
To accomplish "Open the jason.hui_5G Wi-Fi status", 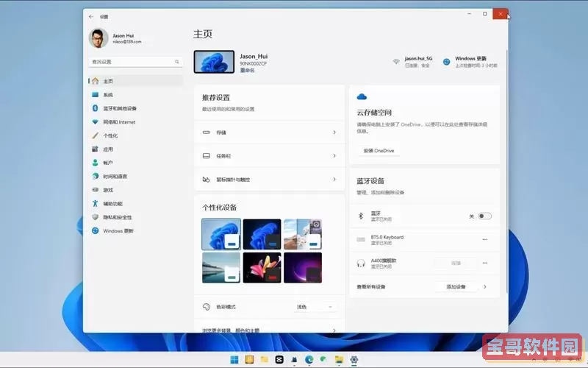I will [412, 62].
